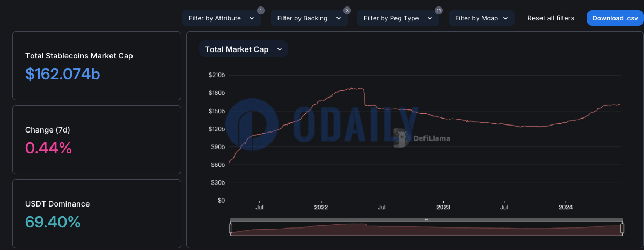The height and width of the screenshot is (250, 644).
Task: Click the Reset all filters link
Action: [551, 18]
